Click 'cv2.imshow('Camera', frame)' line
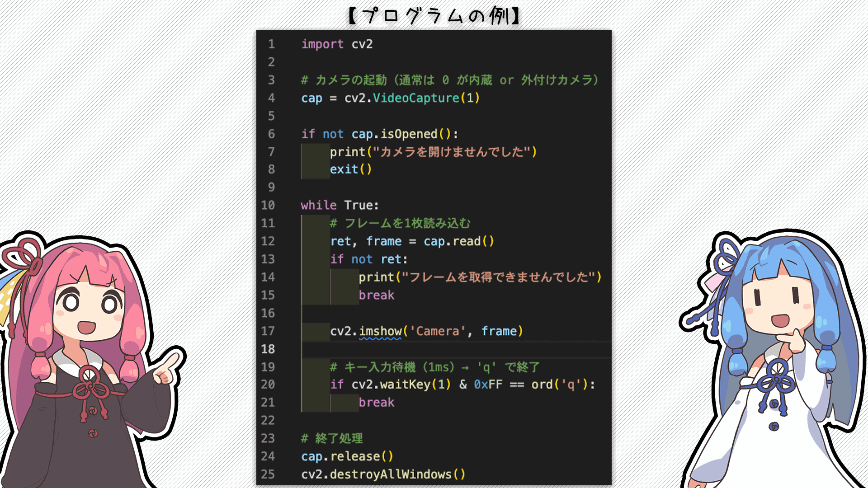868x488 pixels. (x=427, y=331)
